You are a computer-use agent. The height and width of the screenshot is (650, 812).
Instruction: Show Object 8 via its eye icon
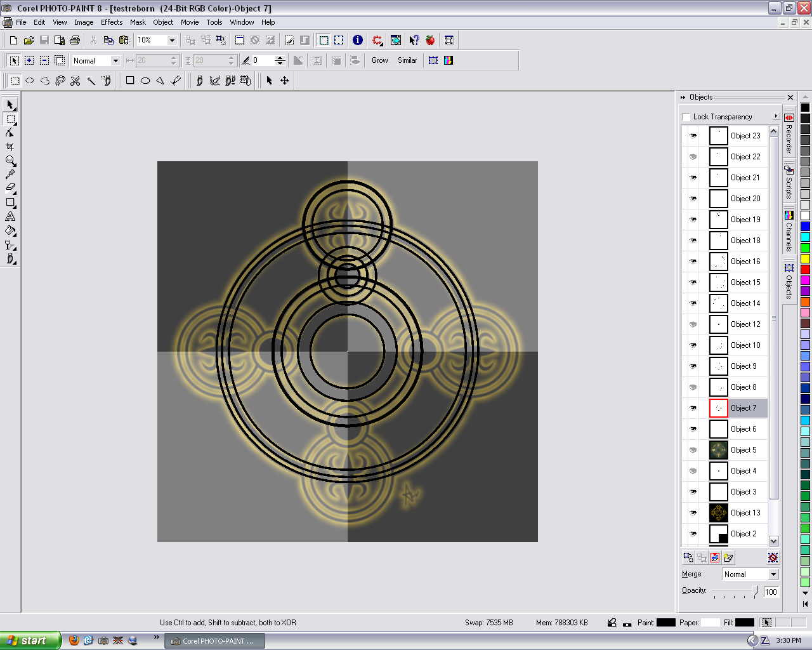click(693, 387)
